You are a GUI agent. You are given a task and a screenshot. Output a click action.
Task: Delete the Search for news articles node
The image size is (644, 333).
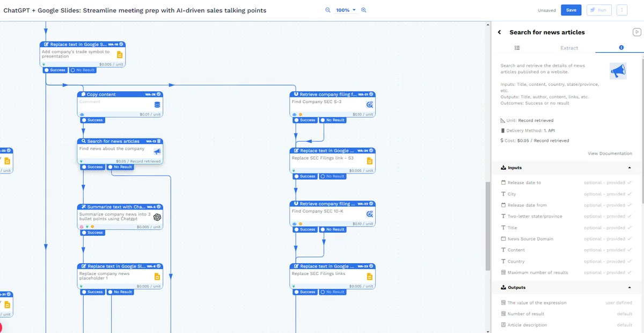[159, 141]
